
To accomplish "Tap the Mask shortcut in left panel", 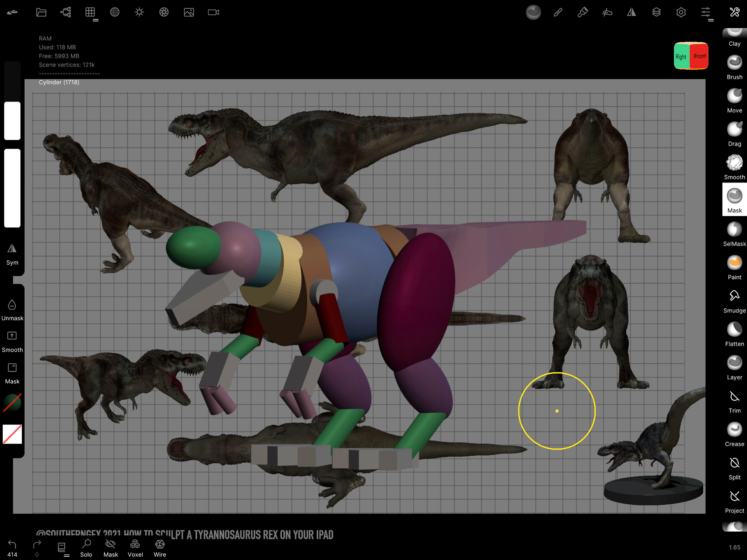I will coord(12,374).
